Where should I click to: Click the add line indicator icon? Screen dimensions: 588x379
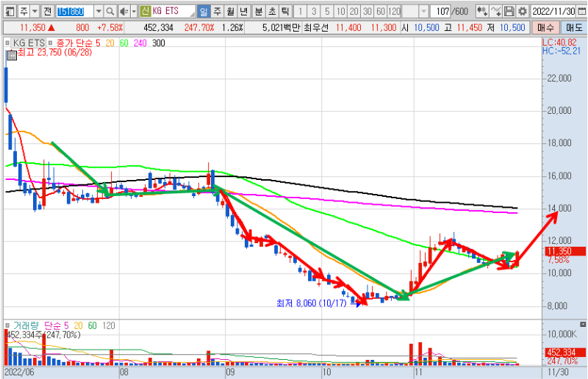495,12
